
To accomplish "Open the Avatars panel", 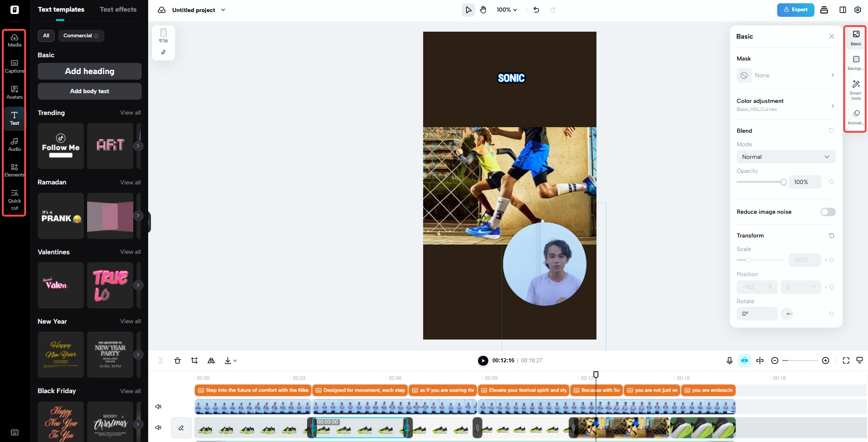I will click(x=14, y=93).
